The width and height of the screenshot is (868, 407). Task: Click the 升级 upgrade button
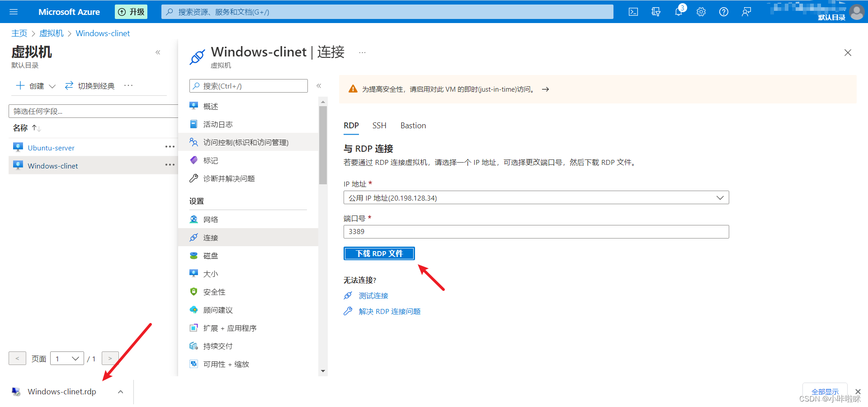click(x=132, y=12)
